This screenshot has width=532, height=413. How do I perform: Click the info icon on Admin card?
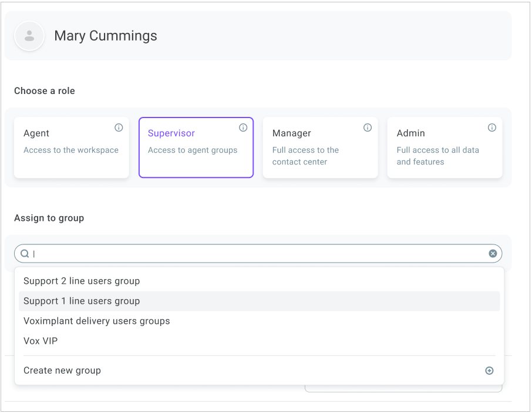pyautogui.click(x=491, y=127)
